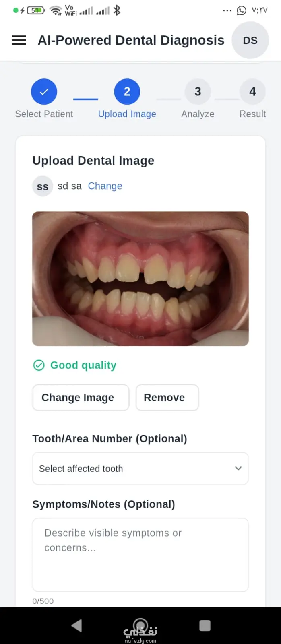
Task: Focus the Symptoms/Notes text area
Action: (x=140, y=555)
